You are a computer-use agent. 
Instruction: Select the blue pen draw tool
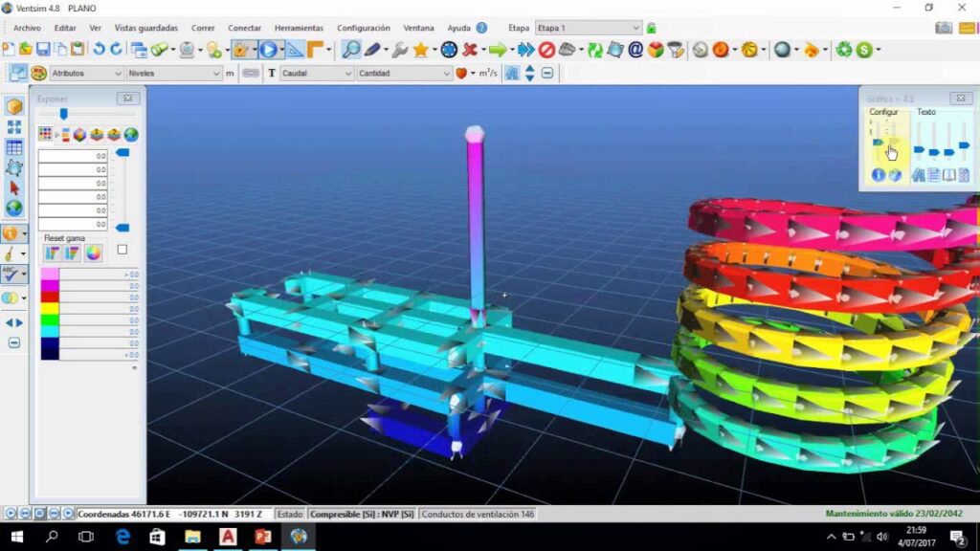tap(372, 50)
